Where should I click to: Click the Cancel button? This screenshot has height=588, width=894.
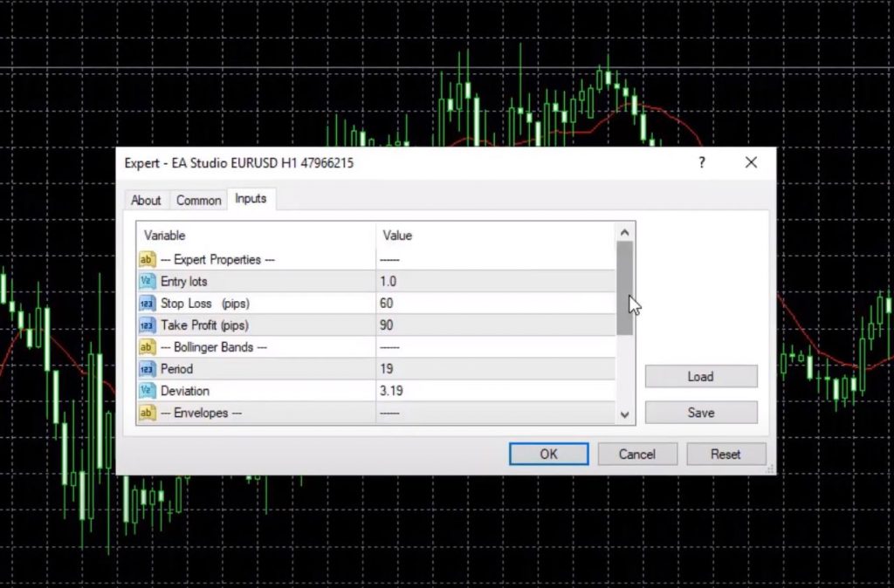(x=636, y=455)
